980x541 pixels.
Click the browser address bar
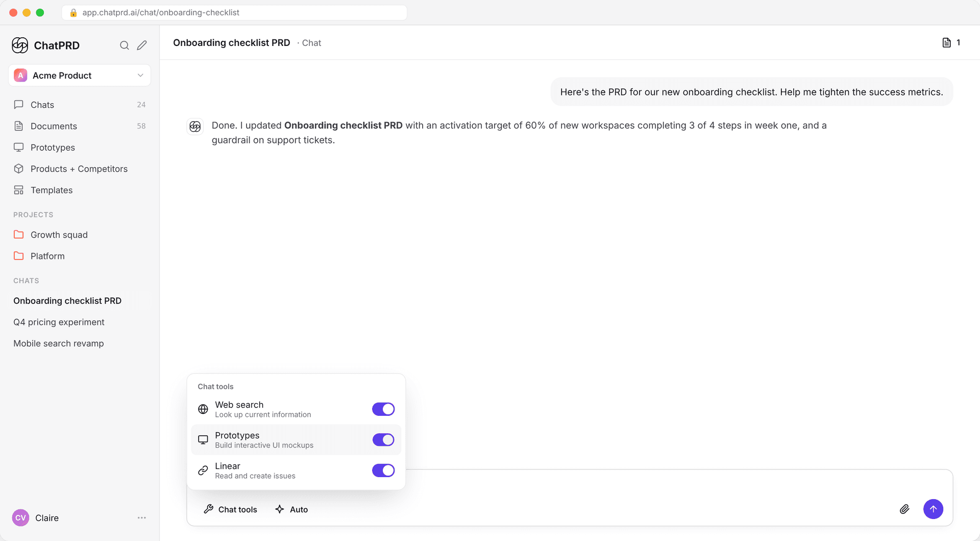tap(234, 13)
